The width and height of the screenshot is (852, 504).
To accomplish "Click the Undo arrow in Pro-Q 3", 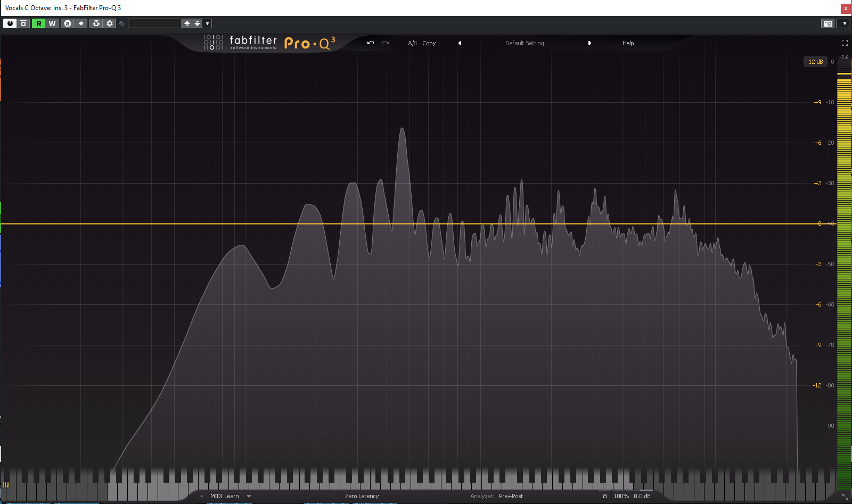I will tap(371, 43).
